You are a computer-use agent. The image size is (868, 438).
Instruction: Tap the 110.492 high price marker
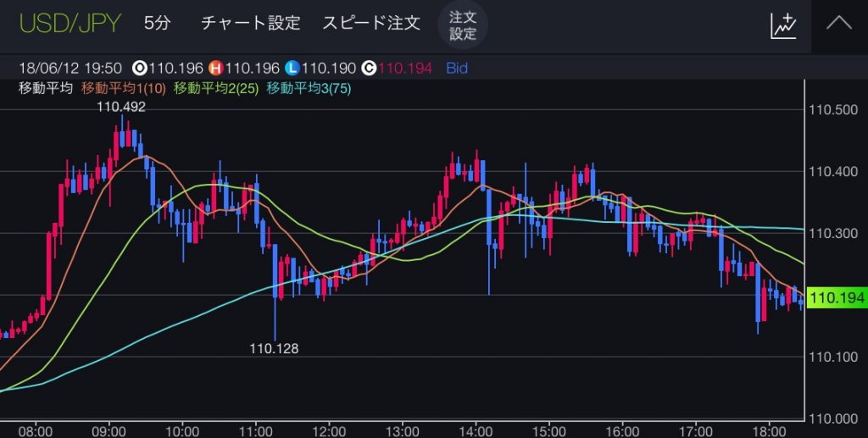[121, 107]
